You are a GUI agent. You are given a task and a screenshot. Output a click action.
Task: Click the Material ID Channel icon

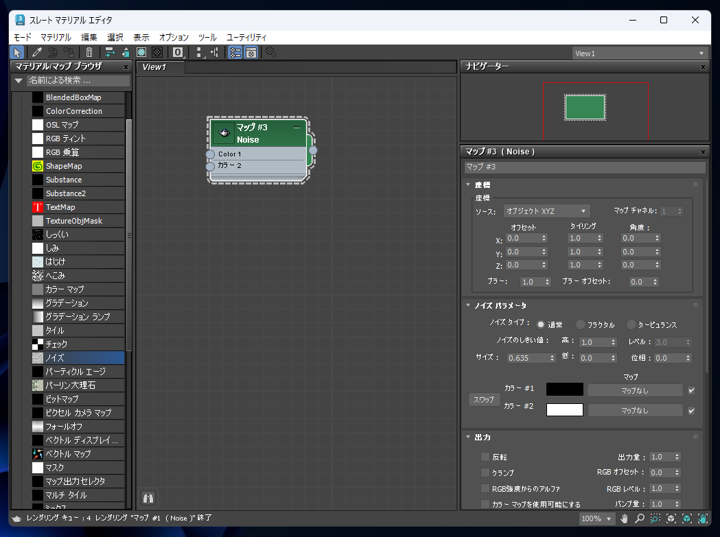tap(178, 52)
